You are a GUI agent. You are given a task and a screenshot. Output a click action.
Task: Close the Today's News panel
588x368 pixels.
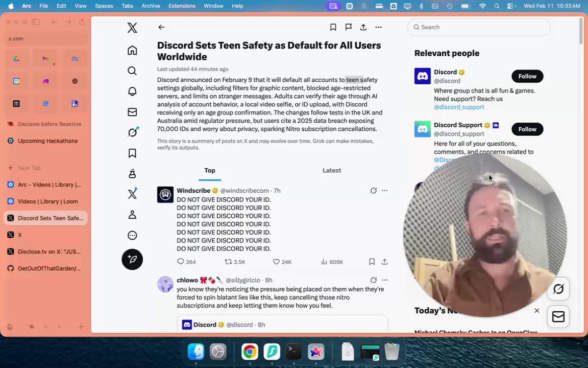(x=536, y=311)
